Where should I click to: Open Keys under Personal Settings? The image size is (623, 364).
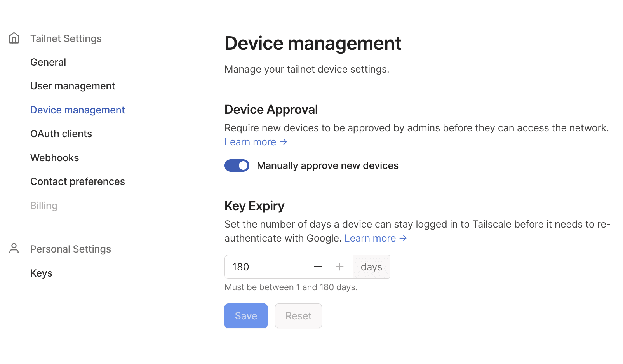coord(41,273)
